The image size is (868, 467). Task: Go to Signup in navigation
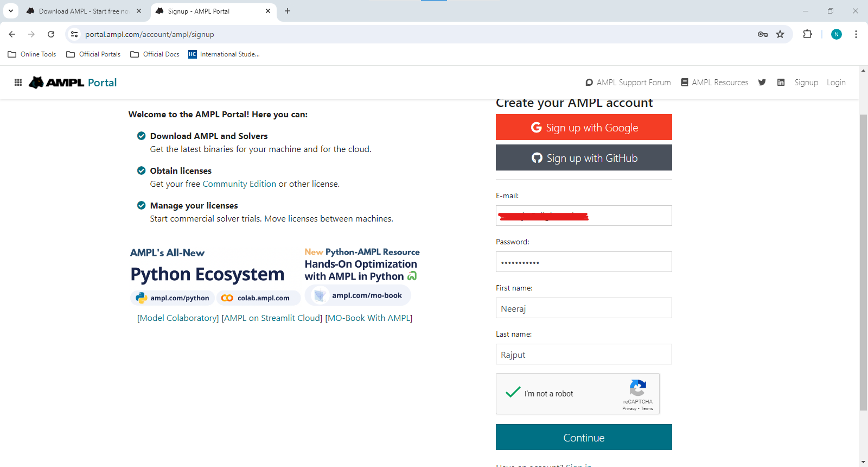point(806,83)
